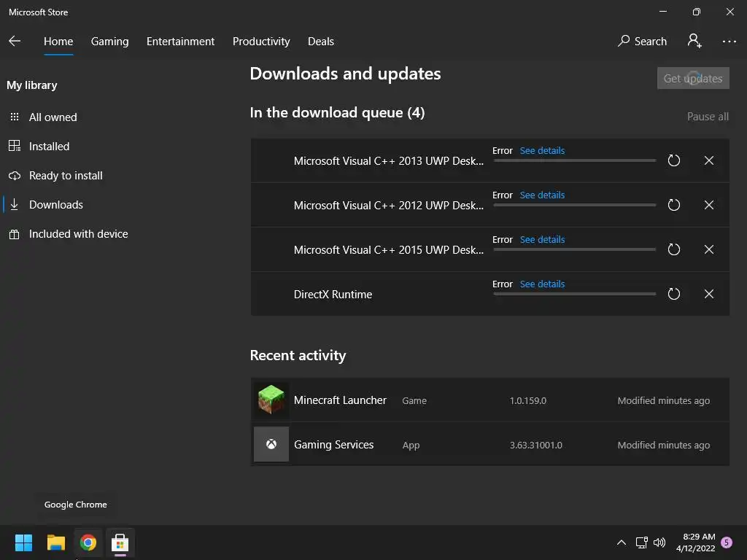Viewport: 747px width, 560px height.
Task: Open the Gaming Services entry name
Action: (334, 444)
